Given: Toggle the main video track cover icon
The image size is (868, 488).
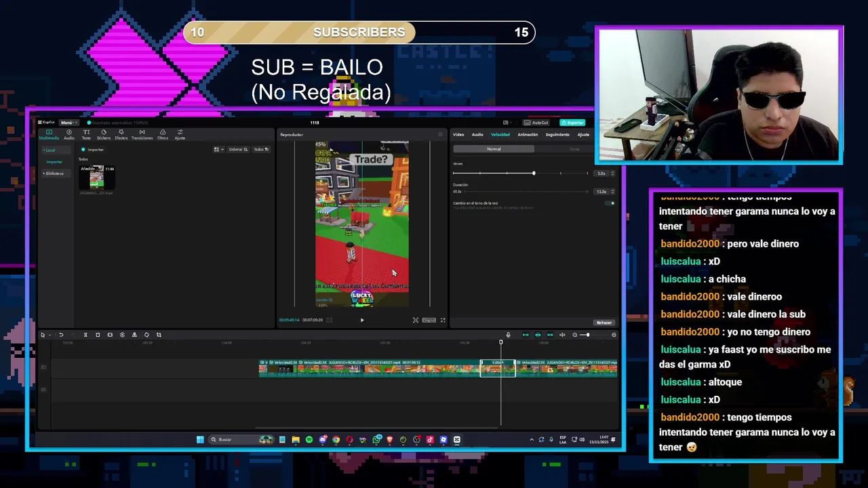Looking at the screenshot, I should pos(43,367).
